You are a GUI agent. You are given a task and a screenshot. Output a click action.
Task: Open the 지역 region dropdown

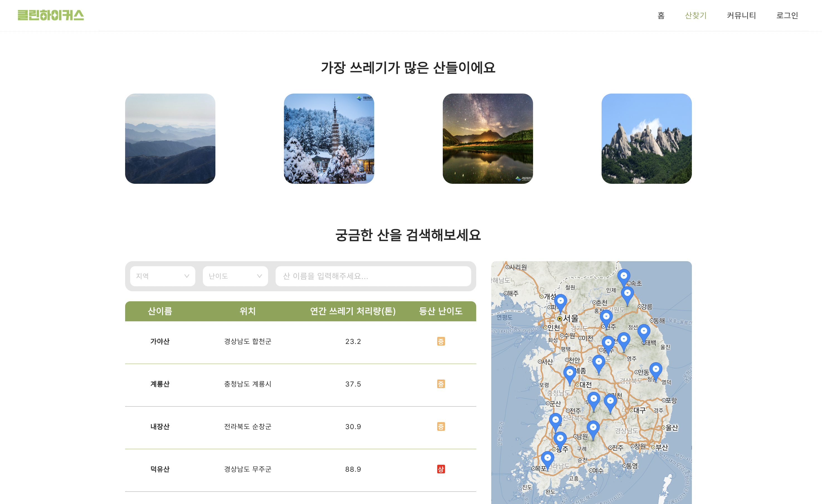click(162, 276)
